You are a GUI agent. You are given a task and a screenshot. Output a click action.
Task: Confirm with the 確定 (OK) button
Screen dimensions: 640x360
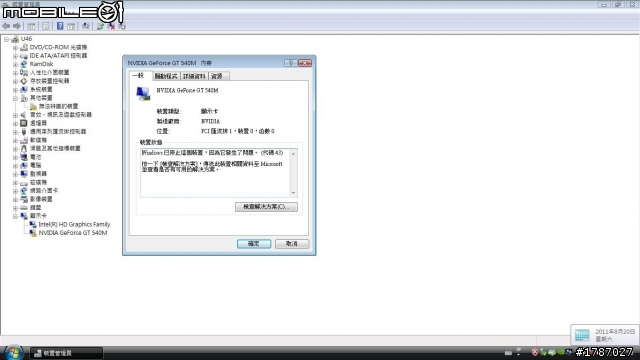(x=254, y=244)
